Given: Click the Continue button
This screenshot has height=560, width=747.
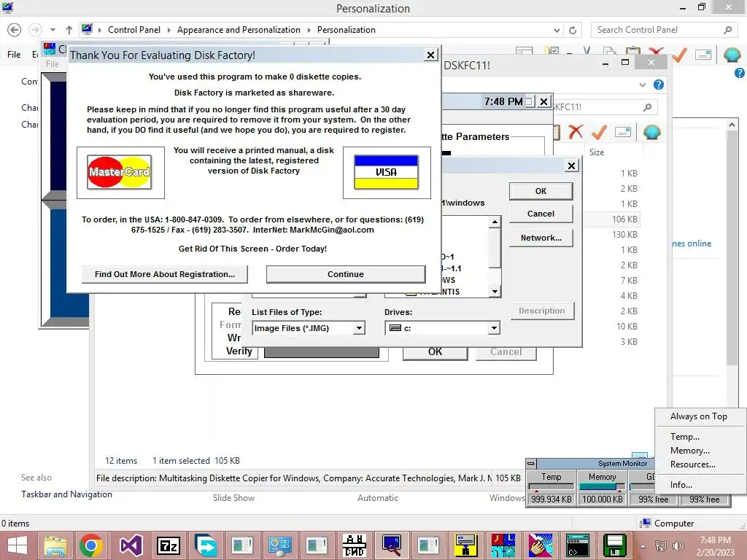Looking at the screenshot, I should [x=345, y=274].
